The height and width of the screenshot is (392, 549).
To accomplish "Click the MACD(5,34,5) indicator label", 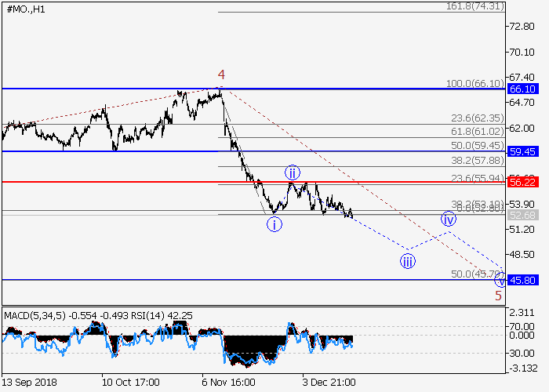I will point(35,315).
